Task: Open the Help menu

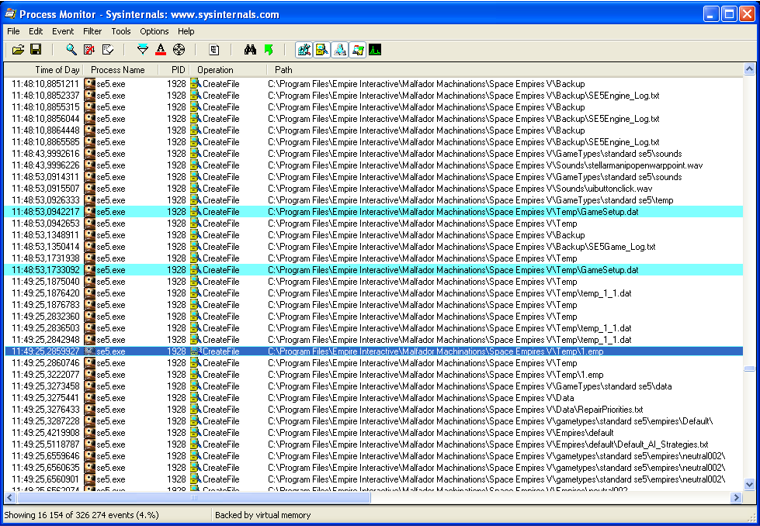Action: pos(186,32)
